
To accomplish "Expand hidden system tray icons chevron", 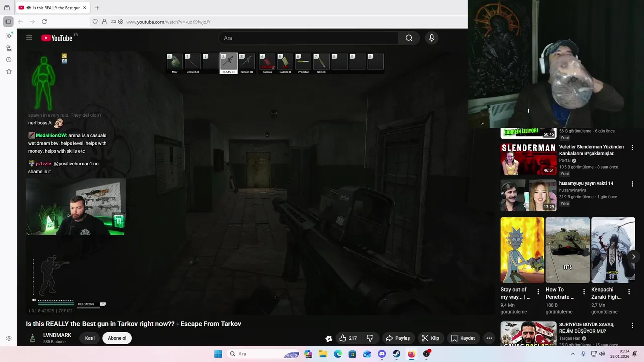I will (572, 354).
